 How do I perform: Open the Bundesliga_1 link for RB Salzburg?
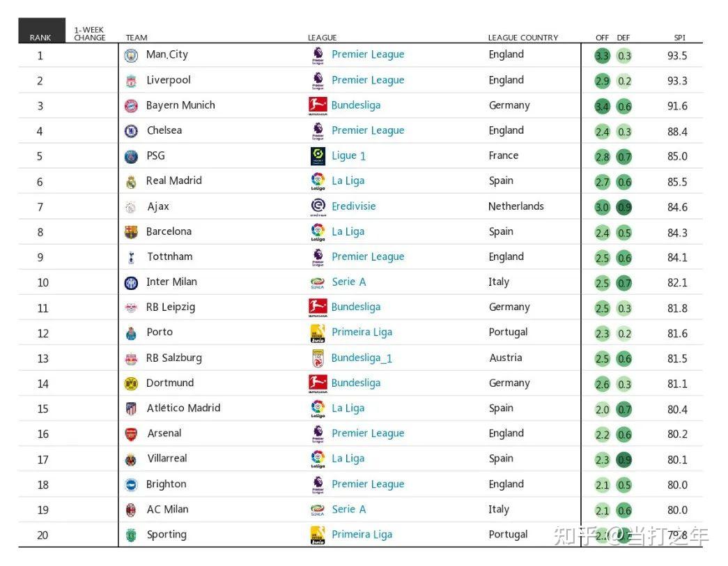(362, 358)
